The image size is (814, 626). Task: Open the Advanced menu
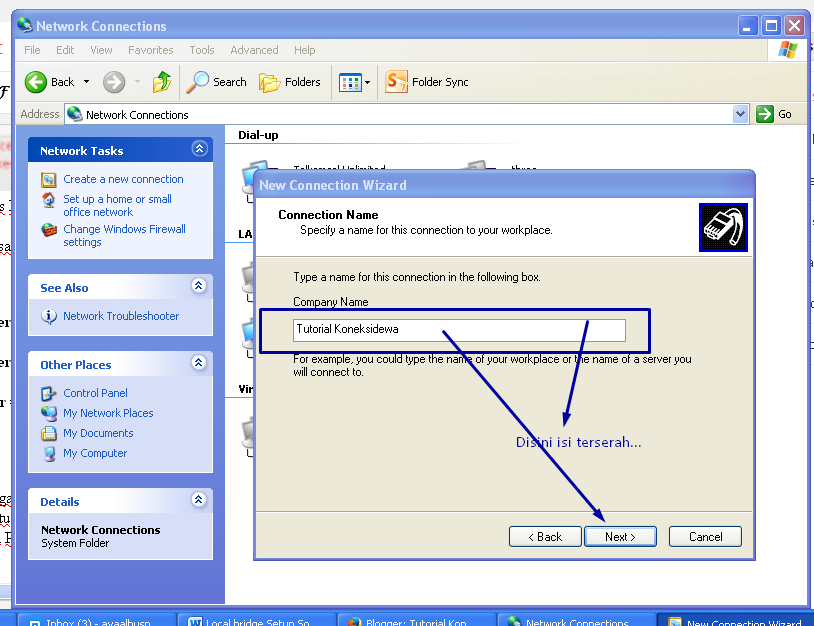254,50
